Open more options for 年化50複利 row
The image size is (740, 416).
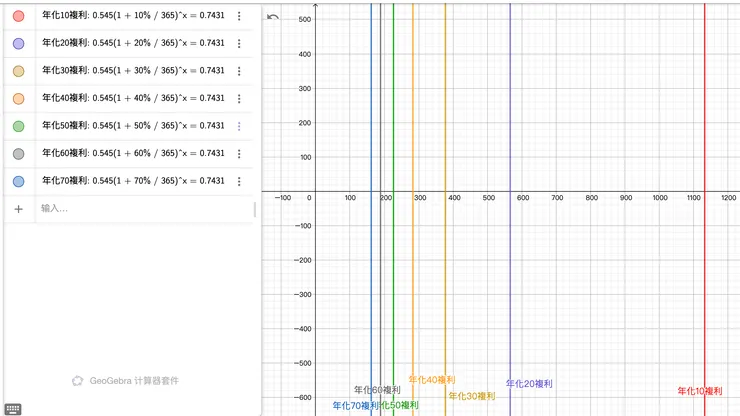tap(239, 126)
